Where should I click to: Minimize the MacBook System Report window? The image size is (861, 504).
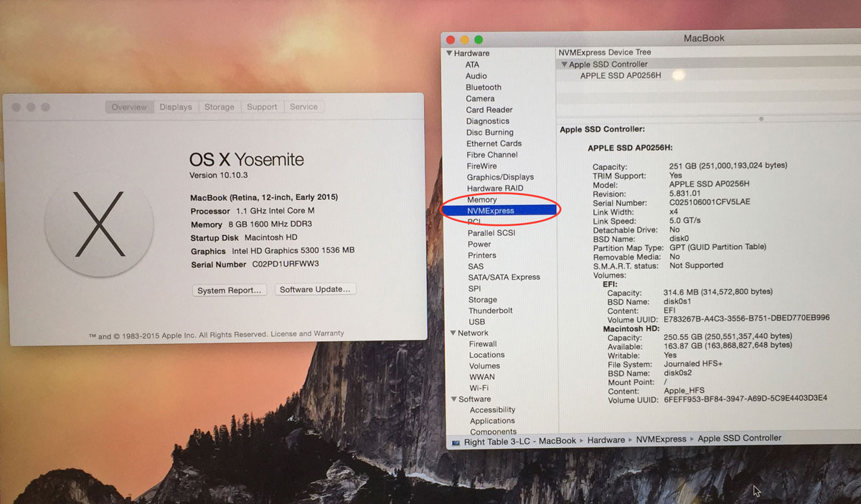click(x=464, y=39)
